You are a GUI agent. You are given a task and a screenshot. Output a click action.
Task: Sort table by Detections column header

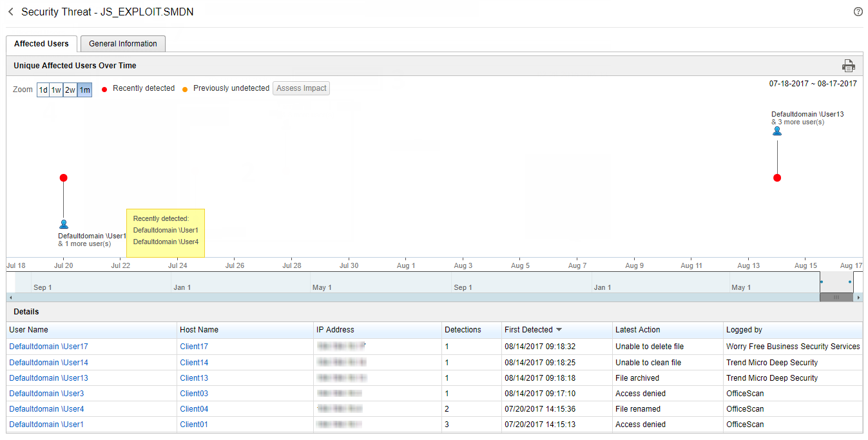click(x=463, y=330)
